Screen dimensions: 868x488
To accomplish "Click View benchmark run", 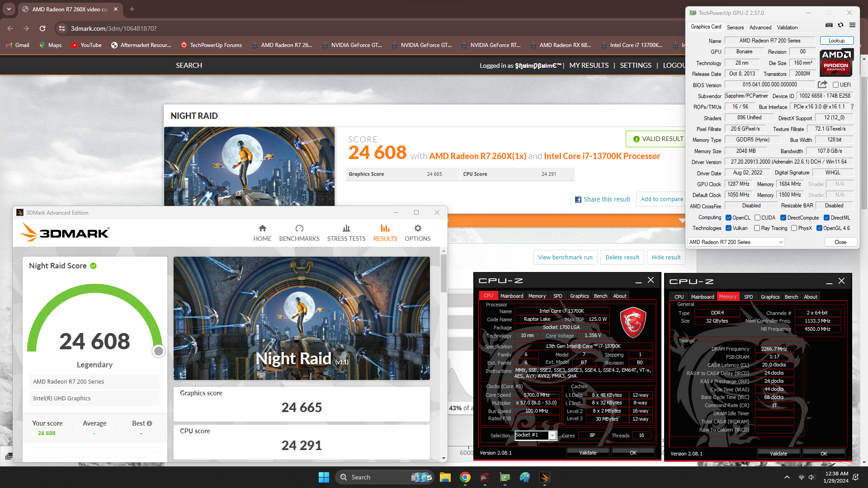I will pyautogui.click(x=565, y=258).
